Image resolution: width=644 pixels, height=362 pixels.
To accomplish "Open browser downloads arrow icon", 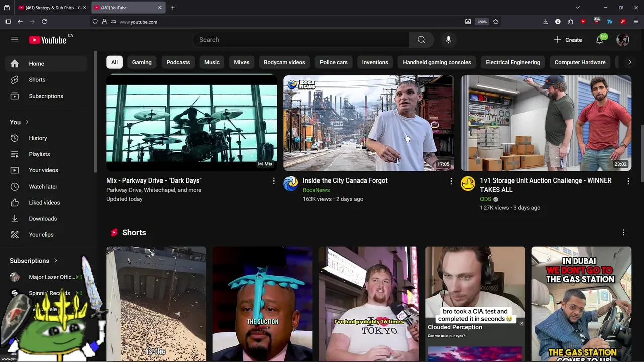I will click(x=546, y=22).
